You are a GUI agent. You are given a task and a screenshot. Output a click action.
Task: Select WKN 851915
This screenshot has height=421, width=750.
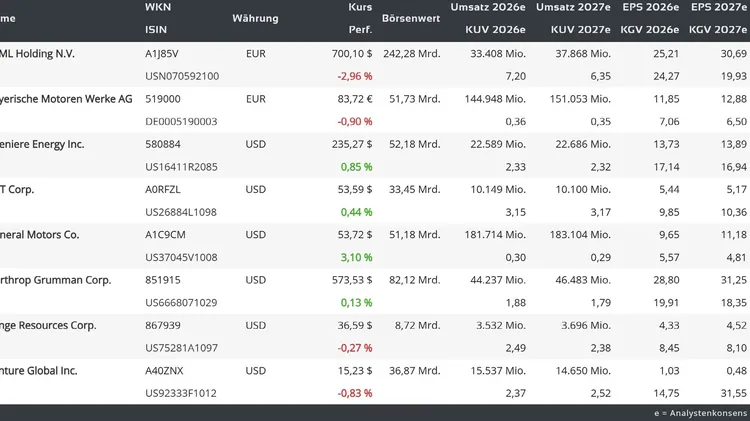click(x=163, y=280)
